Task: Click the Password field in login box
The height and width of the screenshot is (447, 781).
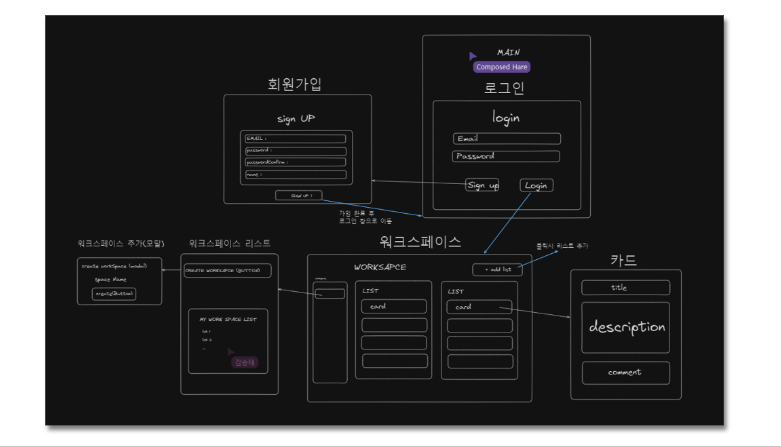Action: click(506, 156)
